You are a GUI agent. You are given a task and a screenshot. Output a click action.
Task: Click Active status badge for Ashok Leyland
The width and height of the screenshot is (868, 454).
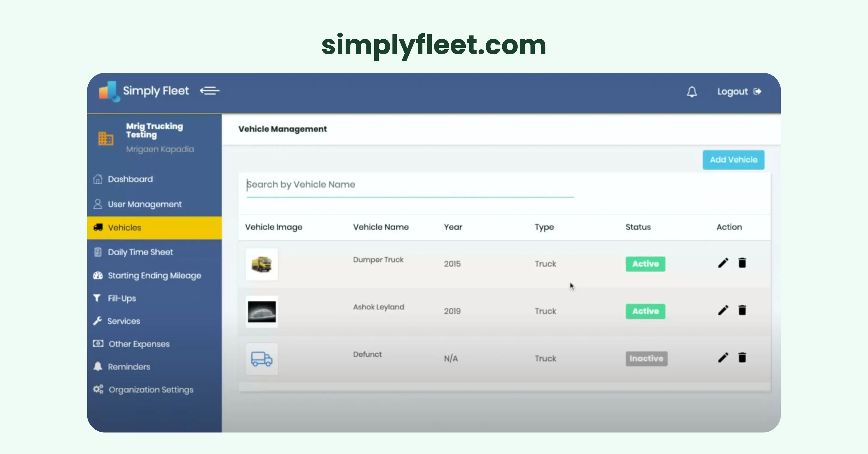(x=645, y=311)
